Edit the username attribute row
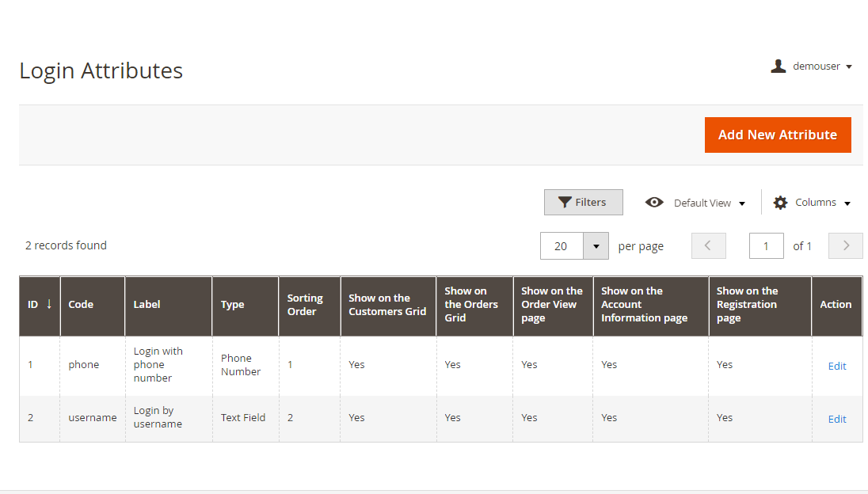868x494 pixels. pyautogui.click(x=837, y=420)
